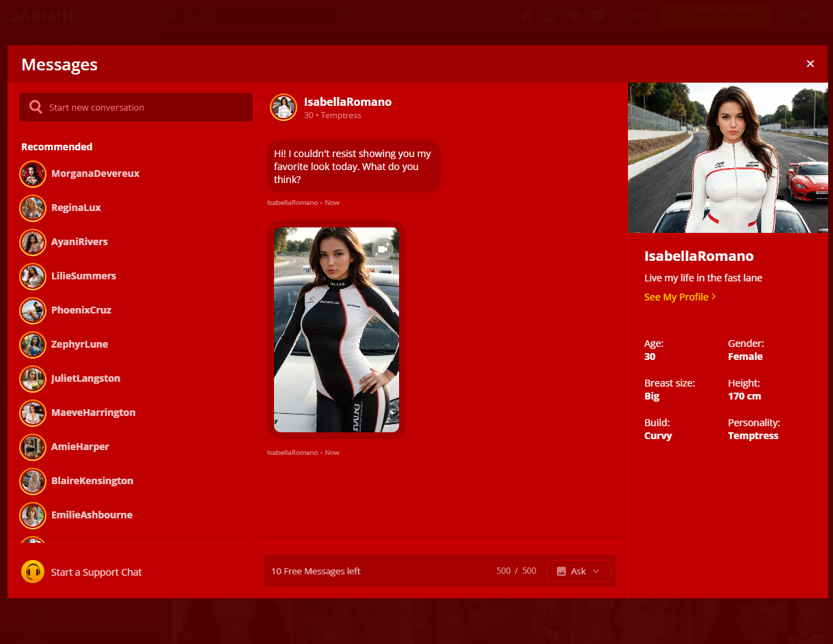Start a Support Chat

click(96, 572)
